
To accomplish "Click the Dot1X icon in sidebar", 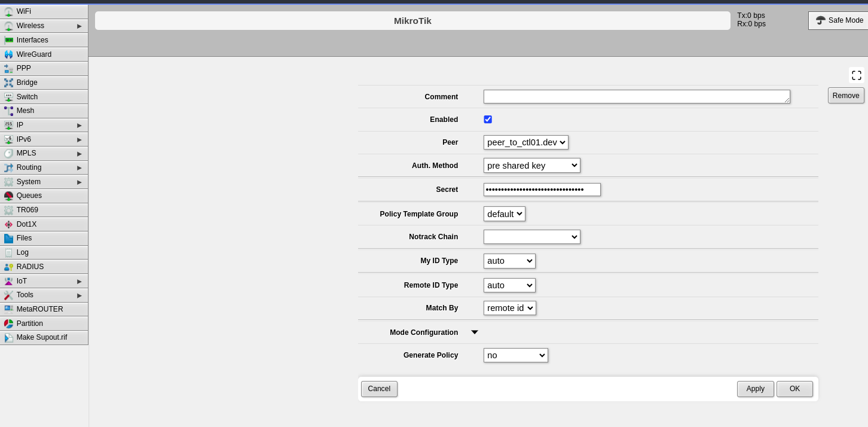I will pyautogui.click(x=8, y=224).
